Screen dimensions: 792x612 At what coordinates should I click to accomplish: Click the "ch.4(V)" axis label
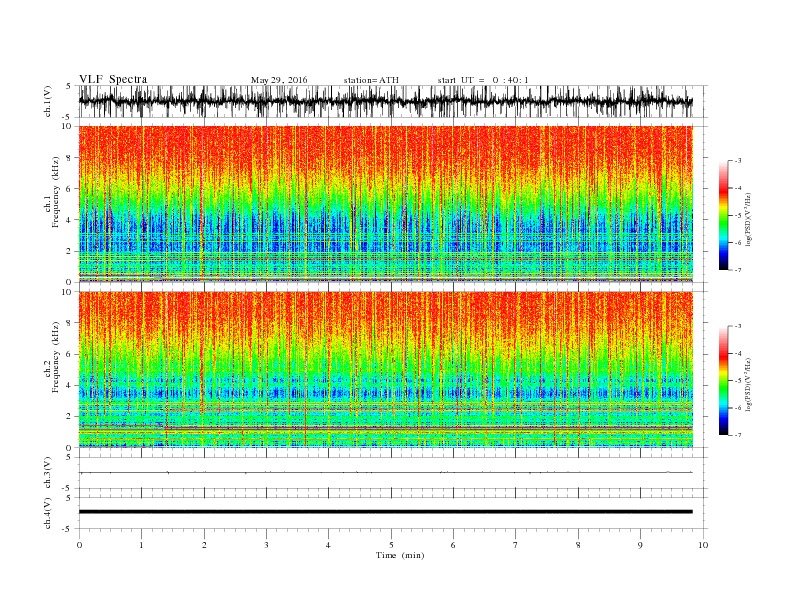tap(47, 513)
